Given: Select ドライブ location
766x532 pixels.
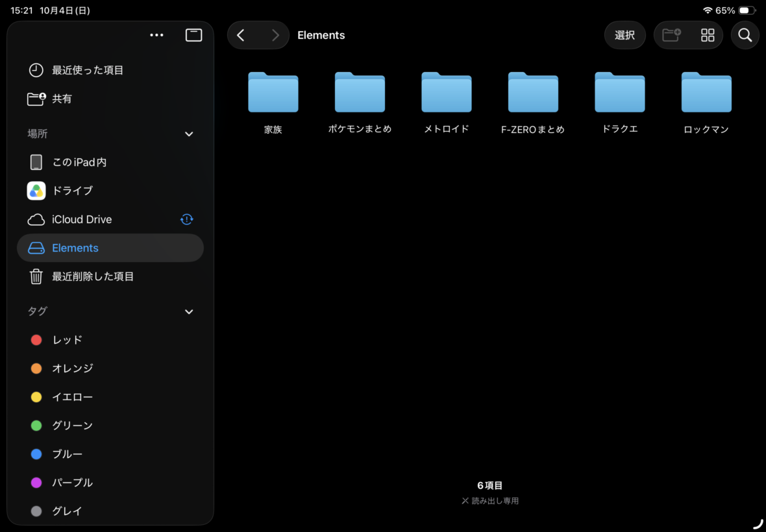Looking at the screenshot, I should (110, 191).
